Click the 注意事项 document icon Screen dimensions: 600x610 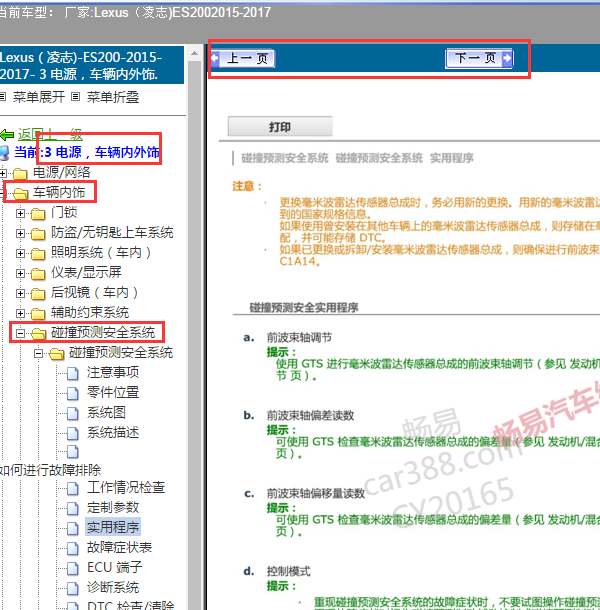click(72, 373)
